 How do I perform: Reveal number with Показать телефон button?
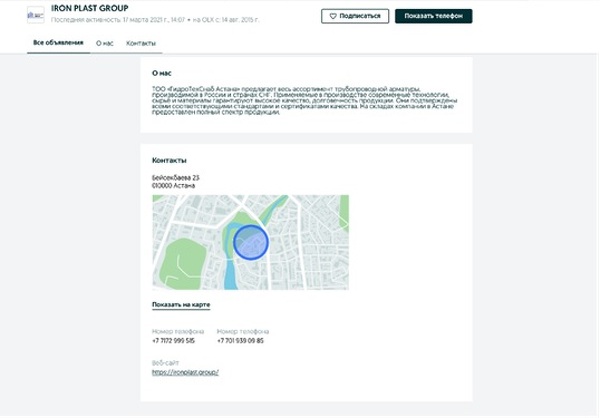[x=434, y=16]
